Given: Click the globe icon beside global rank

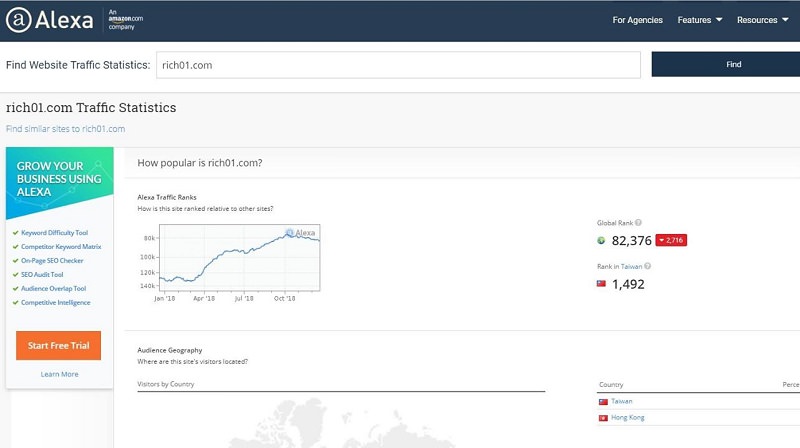Looking at the screenshot, I should click(601, 240).
